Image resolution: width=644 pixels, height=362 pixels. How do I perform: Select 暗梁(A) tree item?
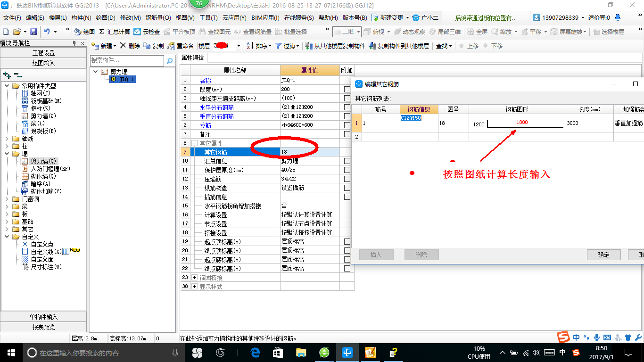(41, 184)
